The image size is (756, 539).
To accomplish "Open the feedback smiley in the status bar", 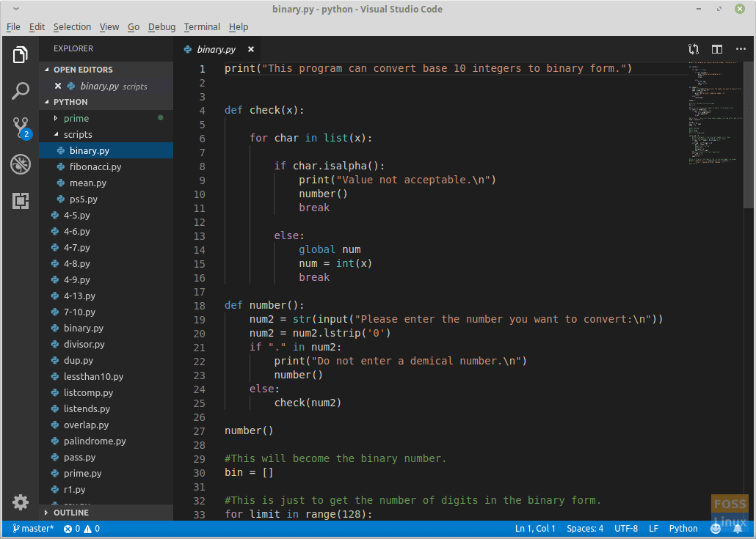I will (x=716, y=528).
